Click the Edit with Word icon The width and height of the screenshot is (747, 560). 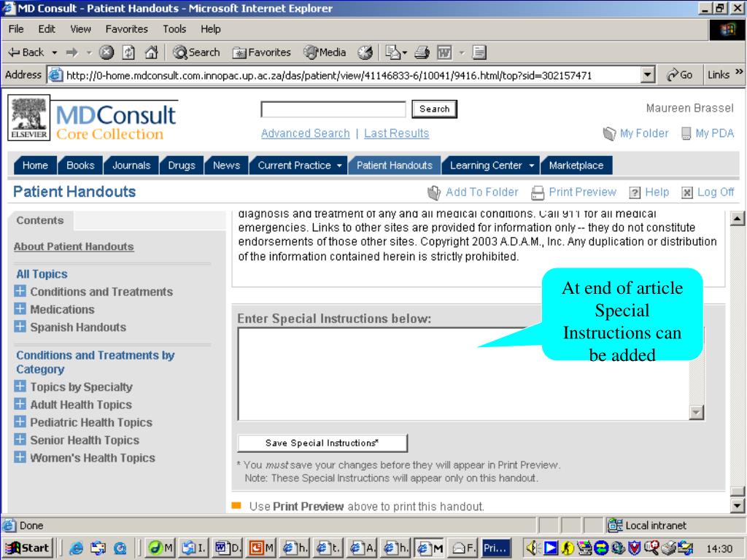pos(444,52)
